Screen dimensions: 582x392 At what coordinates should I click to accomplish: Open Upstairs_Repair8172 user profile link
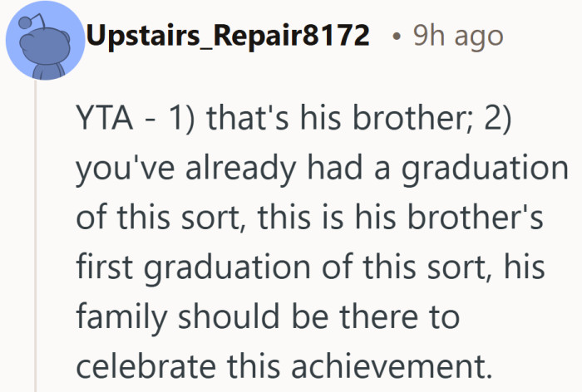coord(228,36)
